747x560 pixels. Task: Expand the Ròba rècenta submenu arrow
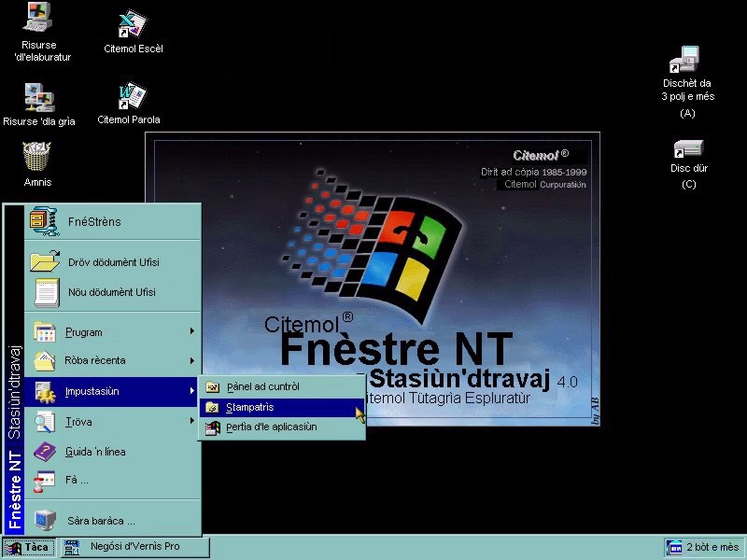coord(192,360)
